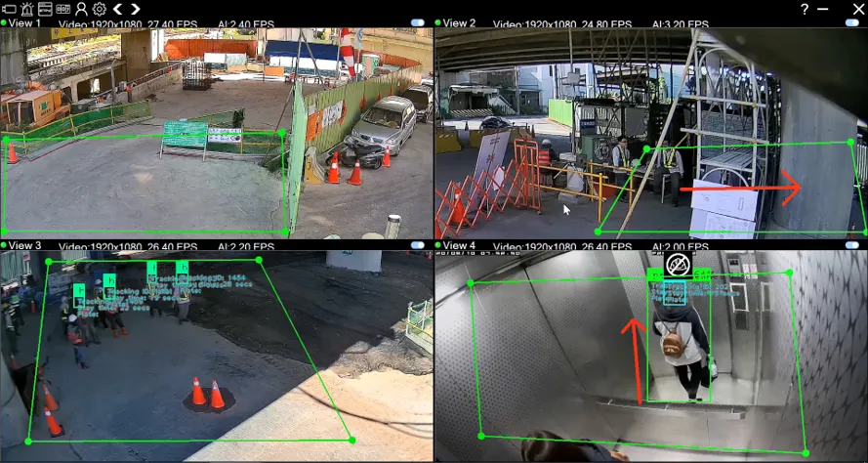This screenshot has height=463, width=868.
Task: Click the camera device icon in toolbar
Action: 9,9
